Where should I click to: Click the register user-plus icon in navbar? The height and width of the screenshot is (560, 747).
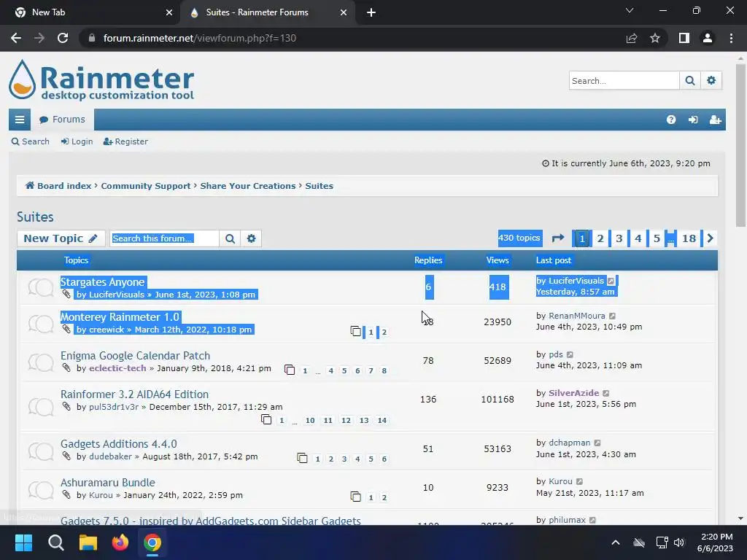(x=715, y=120)
